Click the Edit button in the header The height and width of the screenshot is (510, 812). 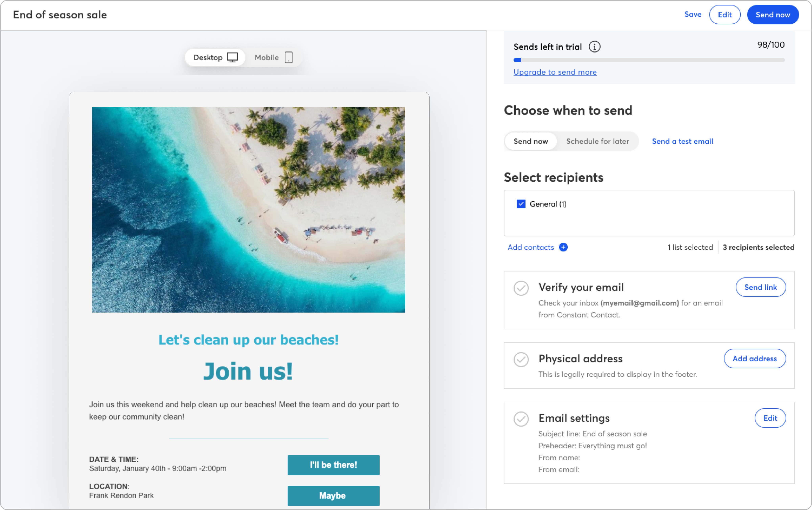725,15
